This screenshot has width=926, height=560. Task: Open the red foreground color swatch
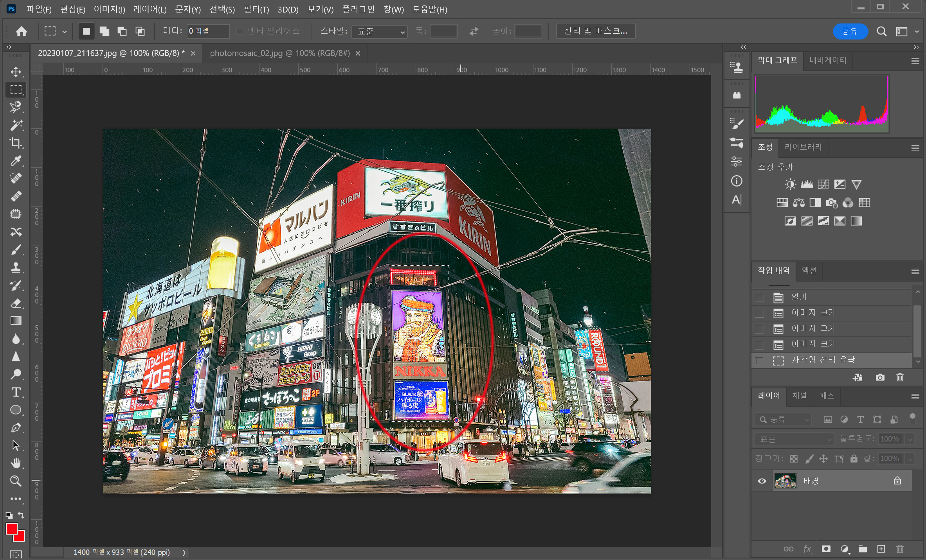click(11, 528)
